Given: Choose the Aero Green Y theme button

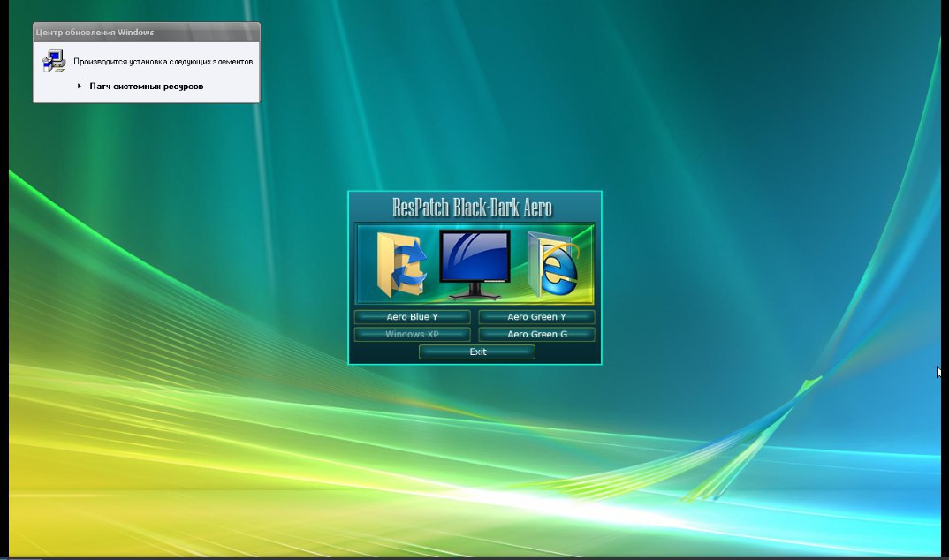Looking at the screenshot, I should click(x=537, y=317).
